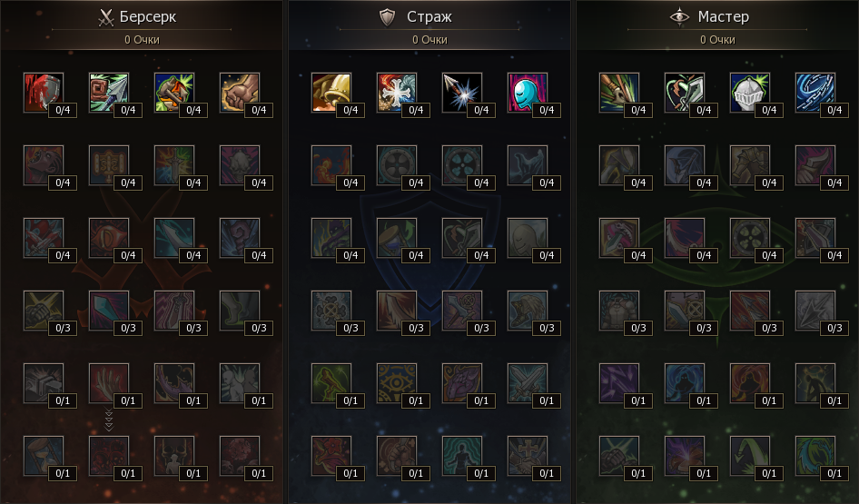859x504 pixels.
Task: Click the hourglass skill in Берсерк bottom row
Action: click(44, 456)
